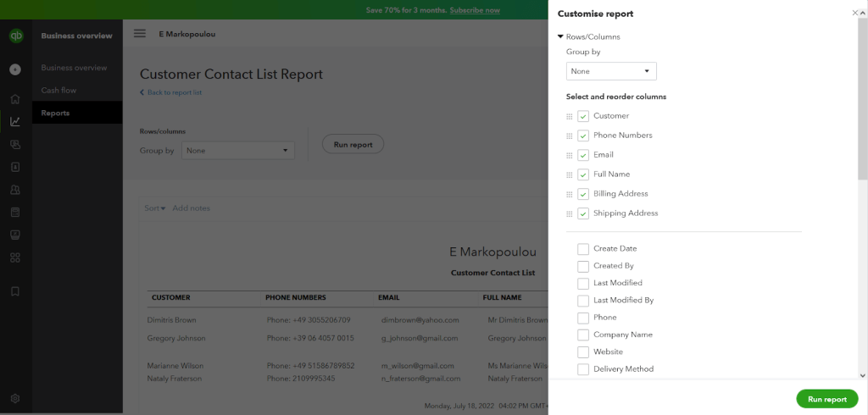The height and width of the screenshot is (415, 868).
Task: Click the QuickBooks logo icon
Action: tap(15, 36)
